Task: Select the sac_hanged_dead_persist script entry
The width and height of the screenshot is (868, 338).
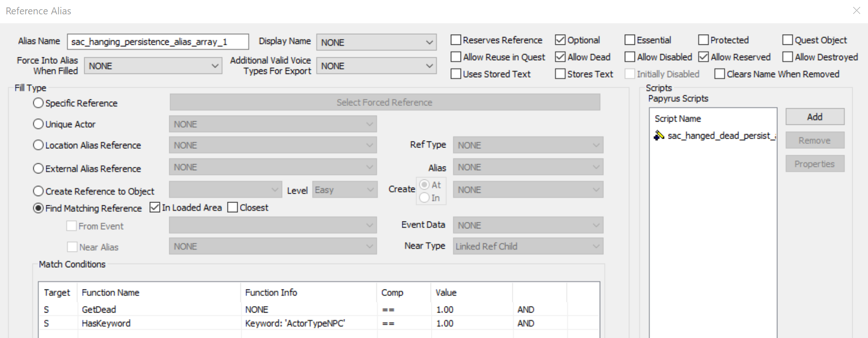Action: (714, 135)
